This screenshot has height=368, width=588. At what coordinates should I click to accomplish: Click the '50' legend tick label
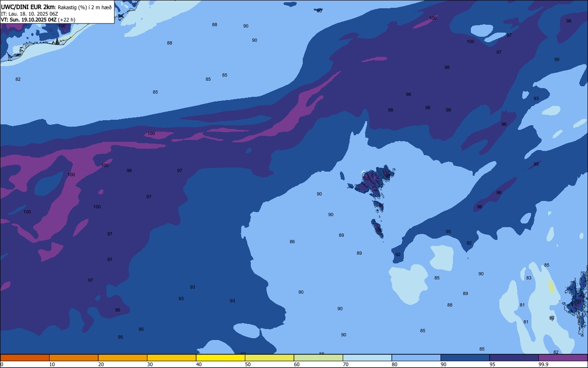248,364
